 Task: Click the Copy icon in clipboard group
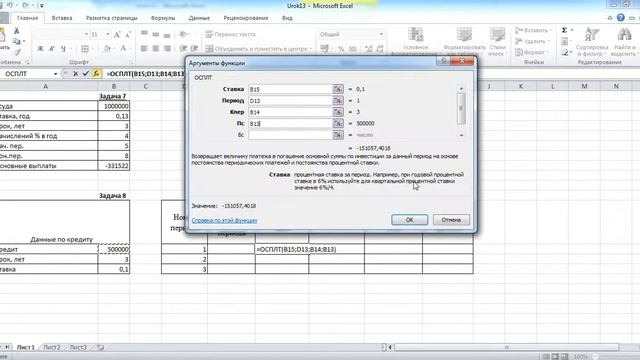pyautogui.click(x=16, y=41)
